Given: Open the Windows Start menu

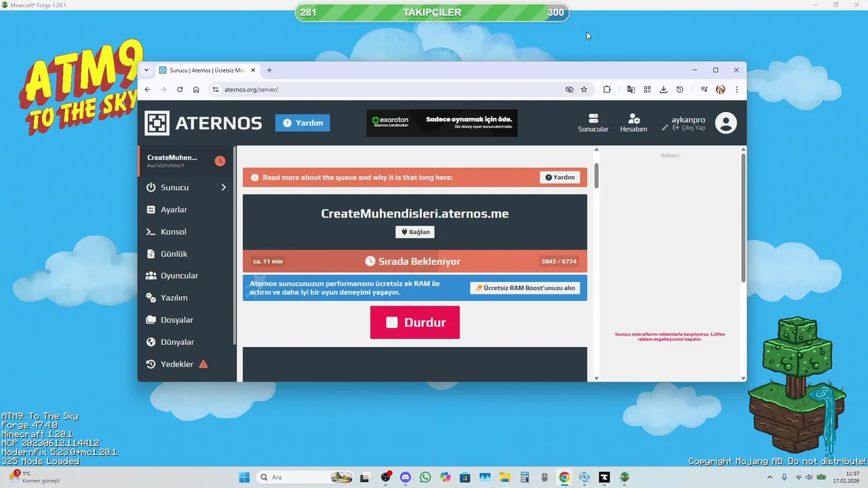Looking at the screenshot, I should coord(244,477).
